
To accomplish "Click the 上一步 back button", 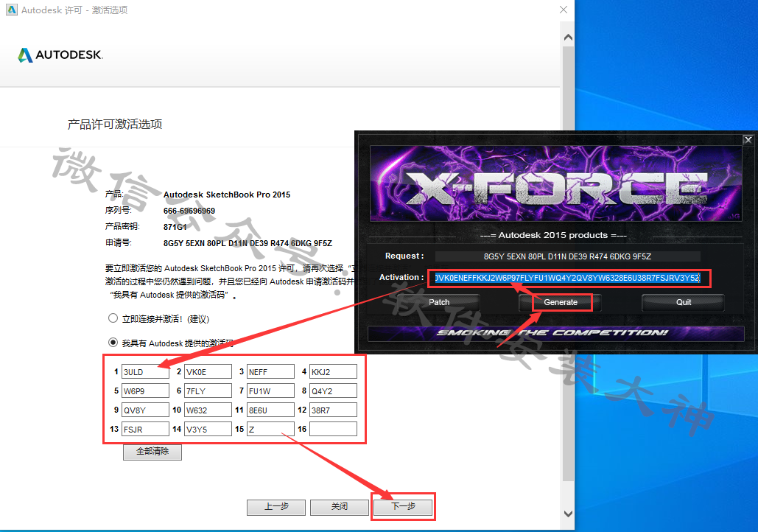I will (x=276, y=507).
